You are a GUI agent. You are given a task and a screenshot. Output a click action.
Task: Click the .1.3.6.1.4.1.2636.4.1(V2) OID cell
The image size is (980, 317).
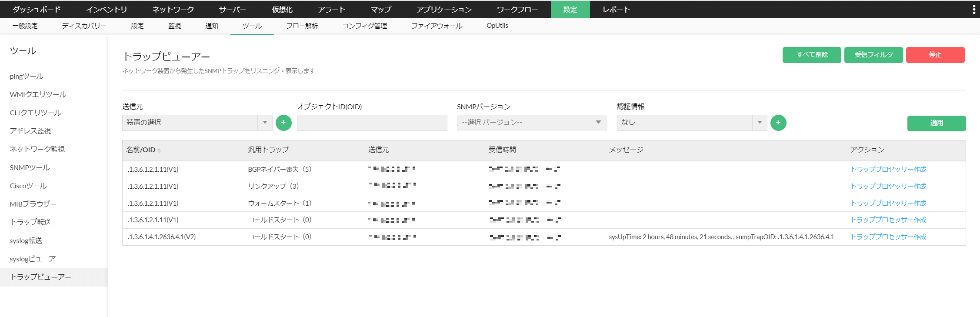pos(161,237)
